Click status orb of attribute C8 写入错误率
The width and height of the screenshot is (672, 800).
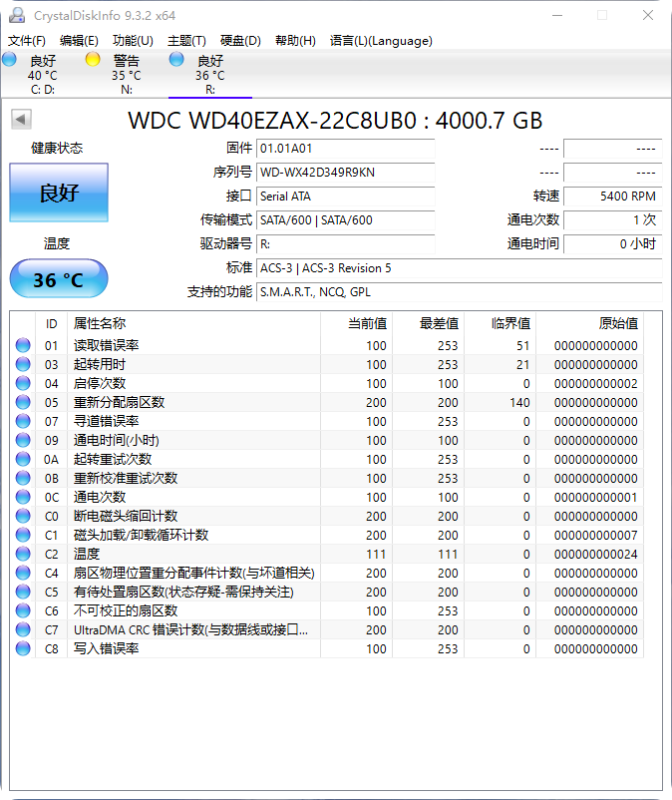point(23,648)
